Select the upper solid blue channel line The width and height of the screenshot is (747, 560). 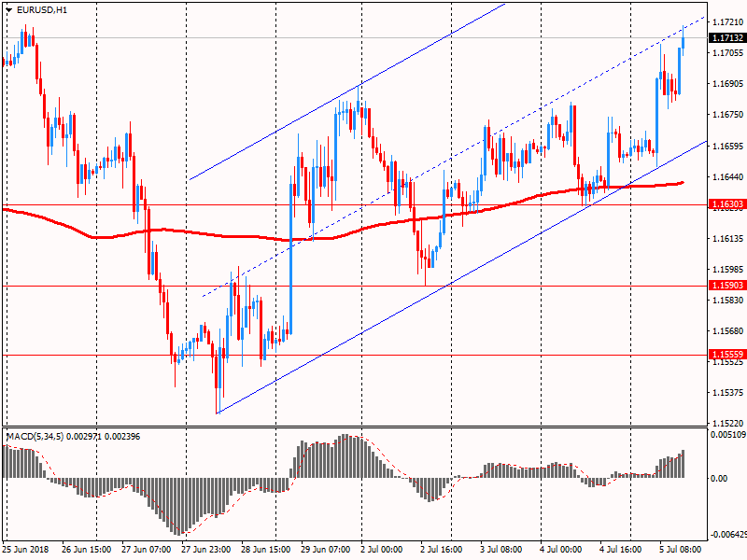pyautogui.click(x=346, y=92)
